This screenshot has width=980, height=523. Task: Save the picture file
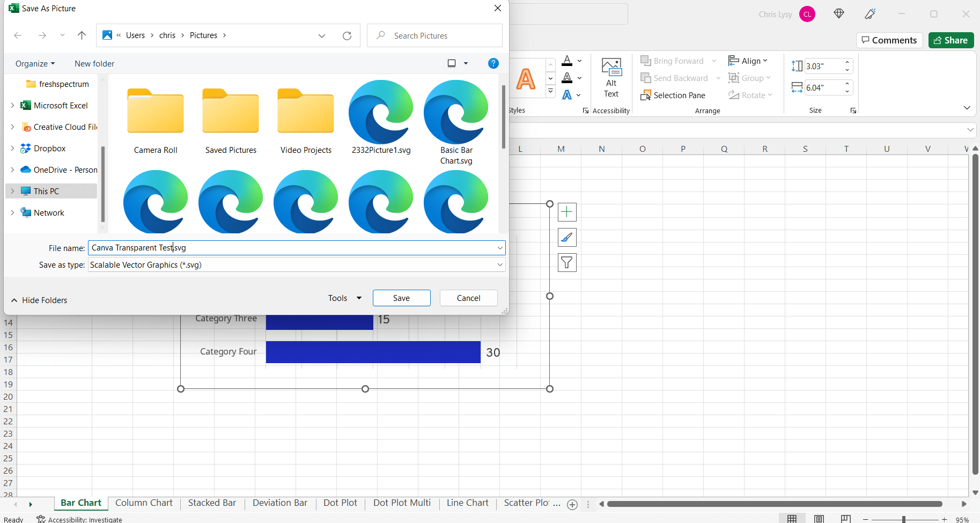(x=402, y=298)
